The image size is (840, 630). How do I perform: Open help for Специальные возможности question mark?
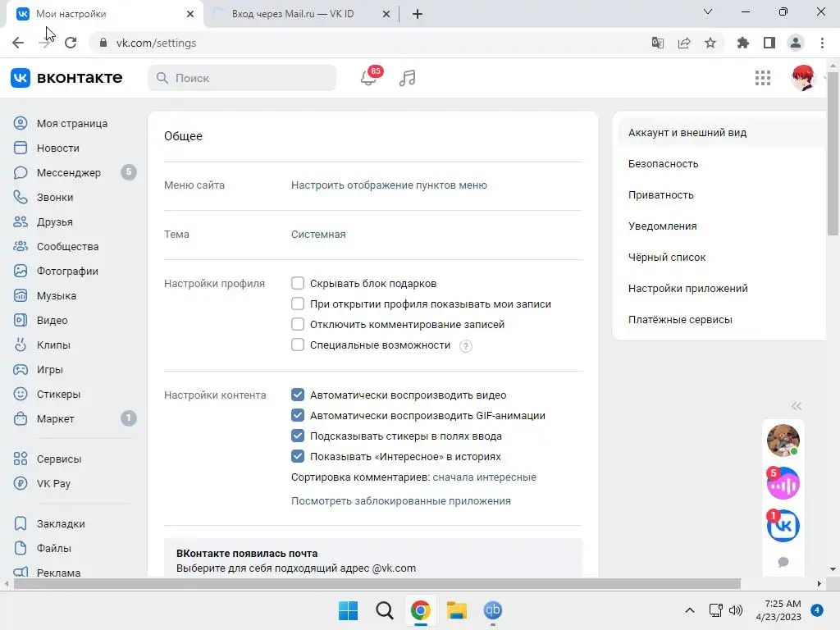(466, 346)
